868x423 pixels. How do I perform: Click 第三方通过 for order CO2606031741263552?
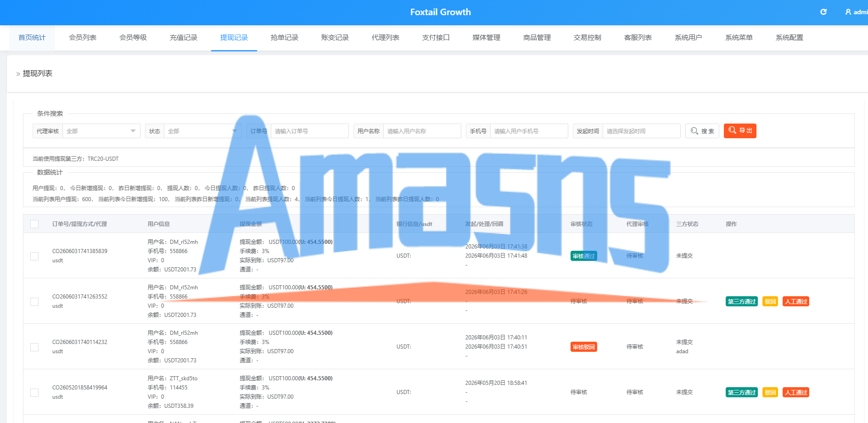point(742,301)
